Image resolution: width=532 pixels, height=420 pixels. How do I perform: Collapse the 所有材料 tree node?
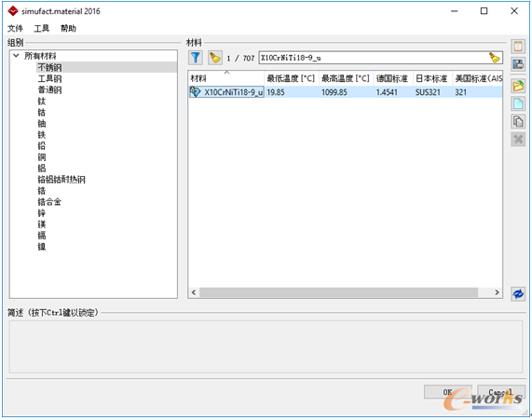point(16,55)
